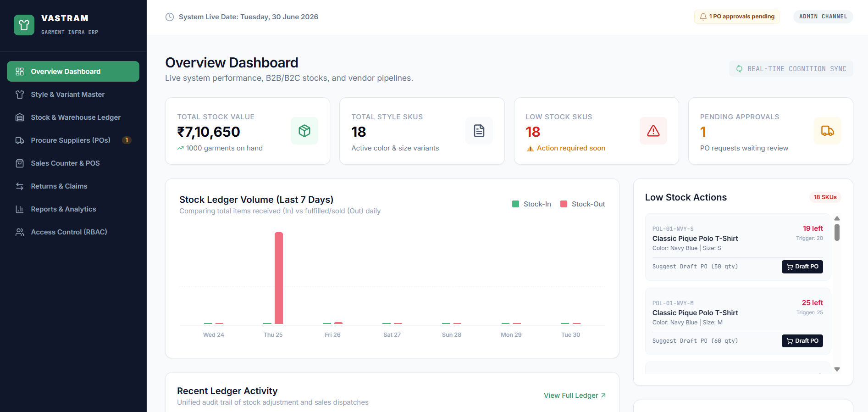Click the bar chart icon beside Reports & Analytics

coord(20,209)
